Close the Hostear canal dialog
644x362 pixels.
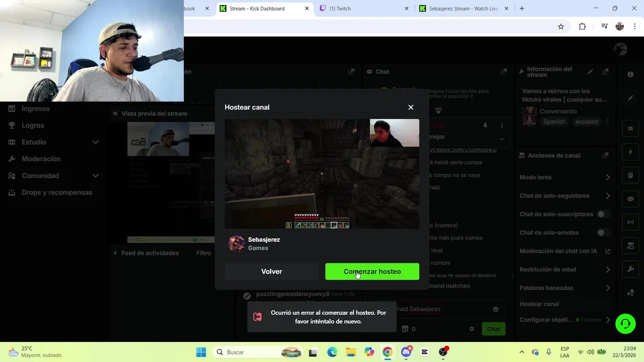tap(411, 107)
